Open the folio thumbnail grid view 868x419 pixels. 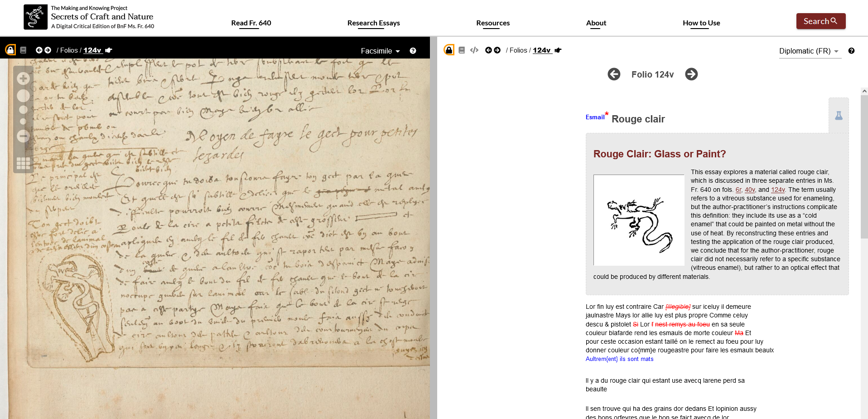pos(23,163)
